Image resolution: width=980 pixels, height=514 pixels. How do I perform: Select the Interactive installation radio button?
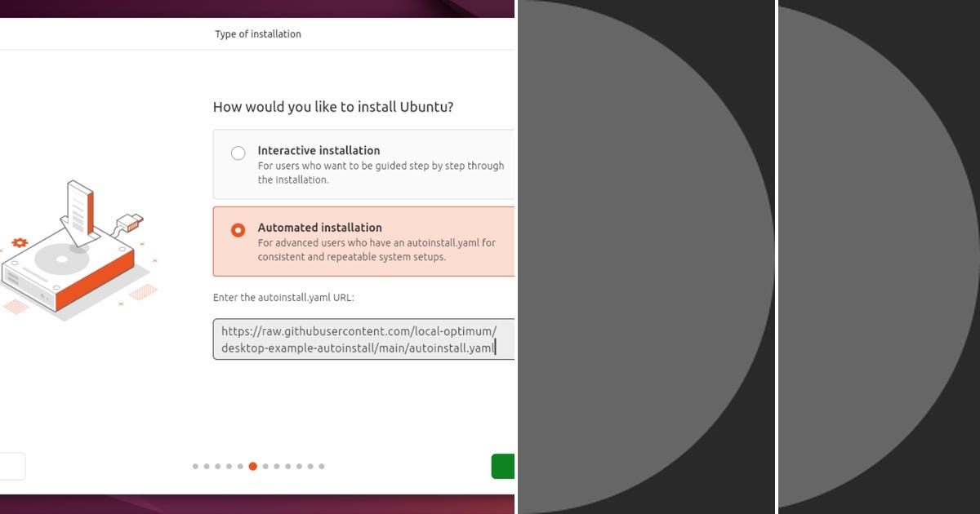(238, 153)
